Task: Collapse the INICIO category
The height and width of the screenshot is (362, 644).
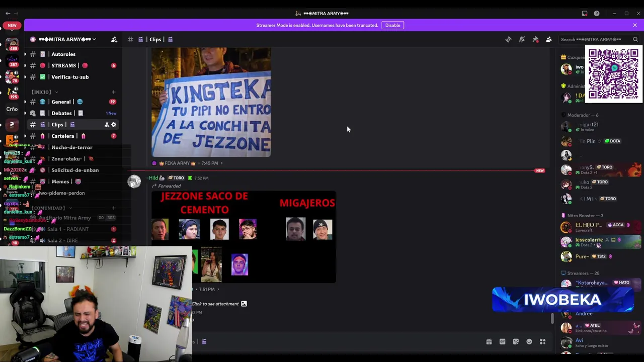Action: tap(44, 92)
